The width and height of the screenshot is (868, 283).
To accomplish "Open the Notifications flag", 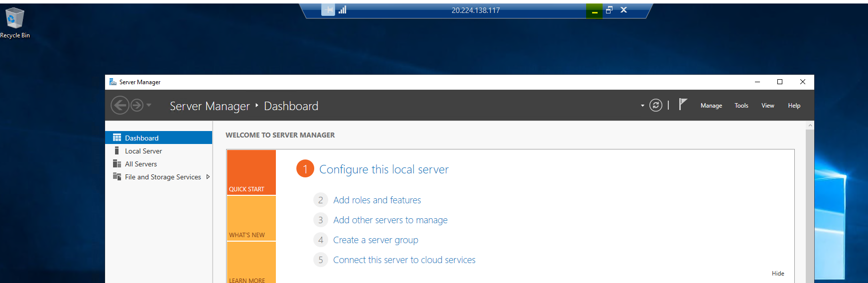I will 683,104.
